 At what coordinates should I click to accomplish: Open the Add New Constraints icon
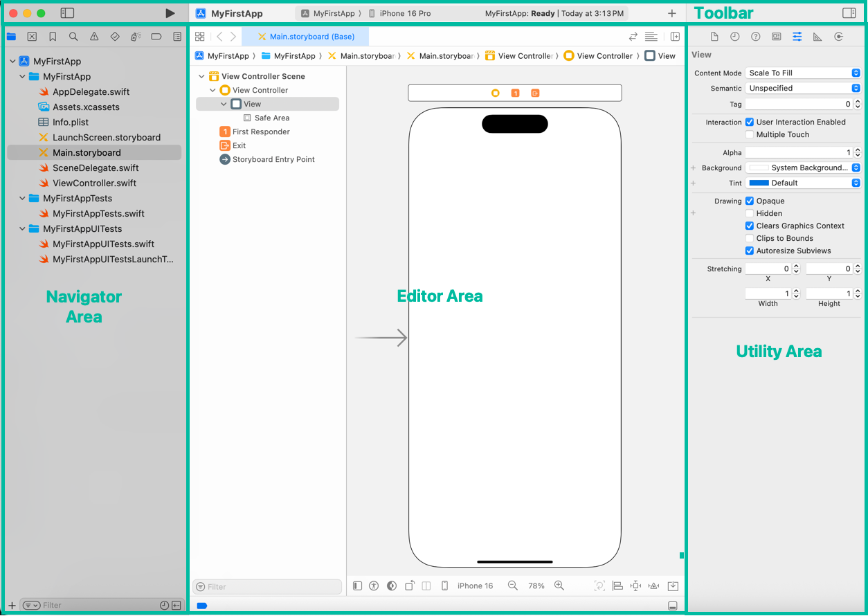[x=635, y=586]
